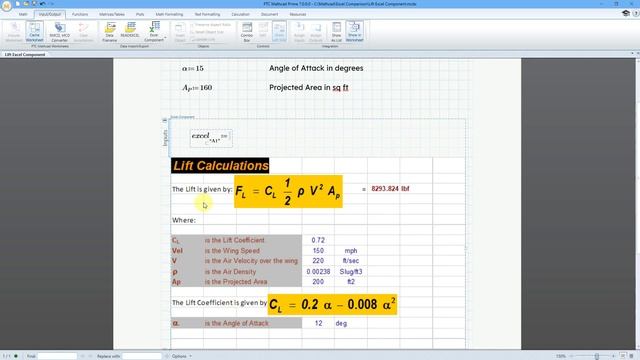Click the Find input field
The height and width of the screenshot is (360, 640).
coord(57,356)
